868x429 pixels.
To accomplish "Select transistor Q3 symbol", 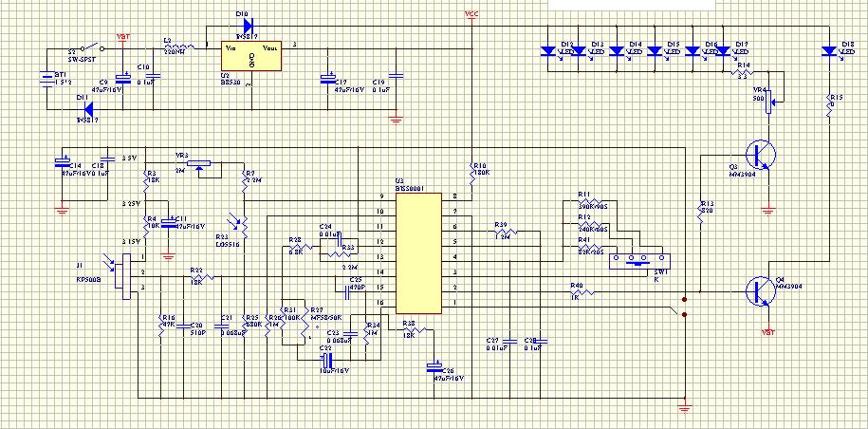I will tap(760, 154).
